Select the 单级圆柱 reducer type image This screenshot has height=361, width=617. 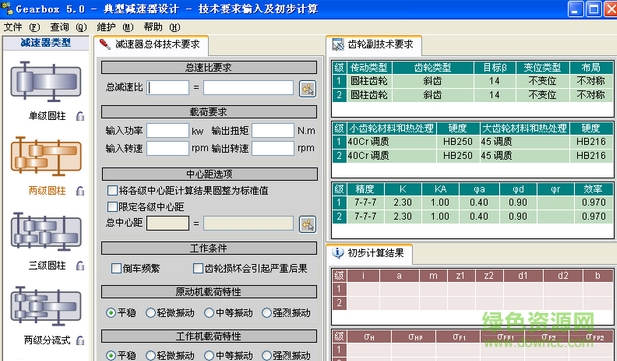click(x=46, y=81)
